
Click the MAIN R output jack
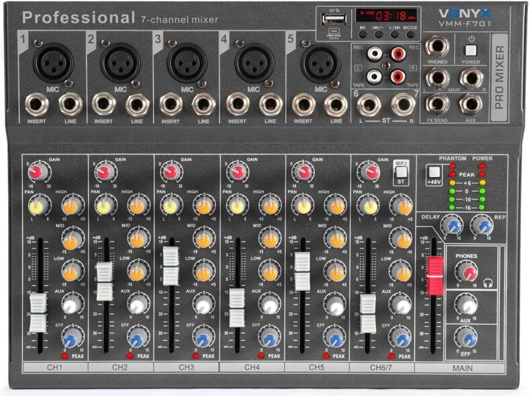pos(471,78)
